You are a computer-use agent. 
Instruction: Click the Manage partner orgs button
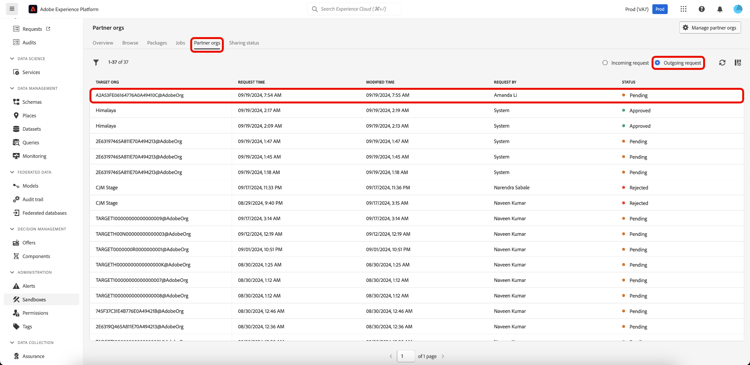click(710, 28)
